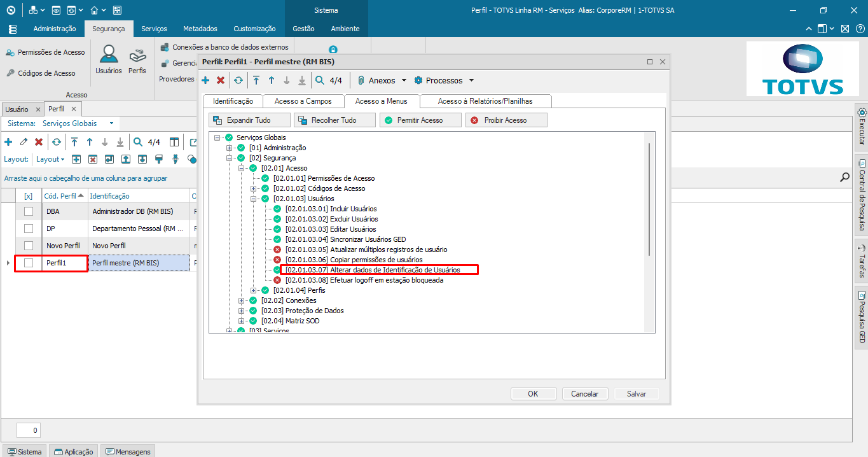
Task: Edit the selected profile with the pencil icon
Action: [x=24, y=142]
